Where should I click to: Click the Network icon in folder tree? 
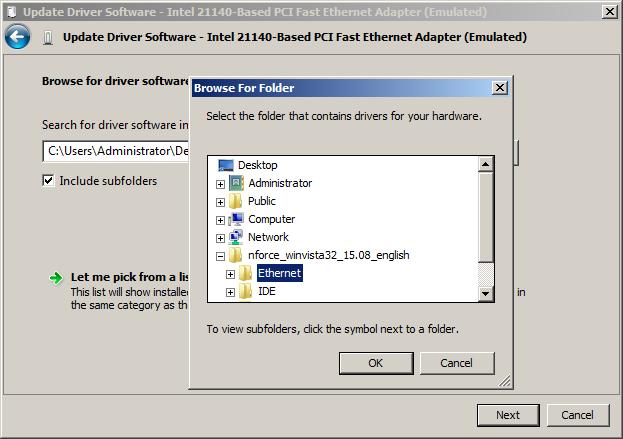point(236,237)
